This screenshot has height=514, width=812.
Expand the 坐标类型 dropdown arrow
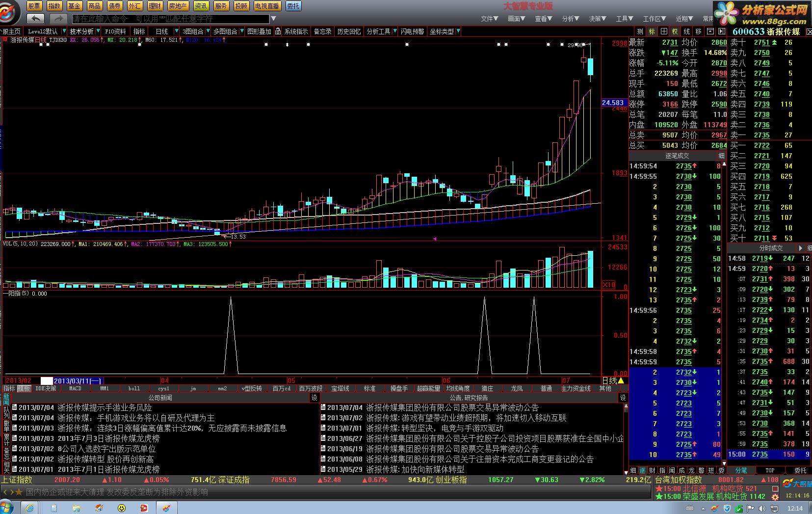(458, 31)
